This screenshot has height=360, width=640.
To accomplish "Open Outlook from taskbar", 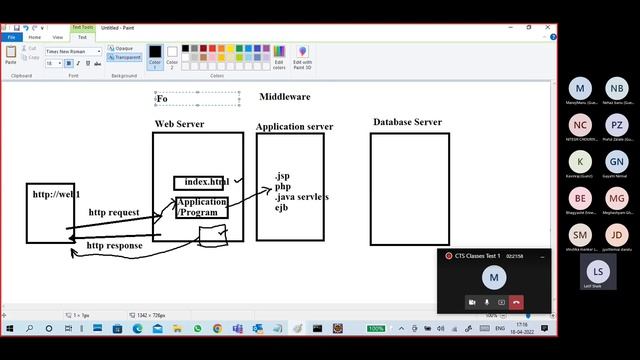I will pyautogui.click(x=258, y=328).
